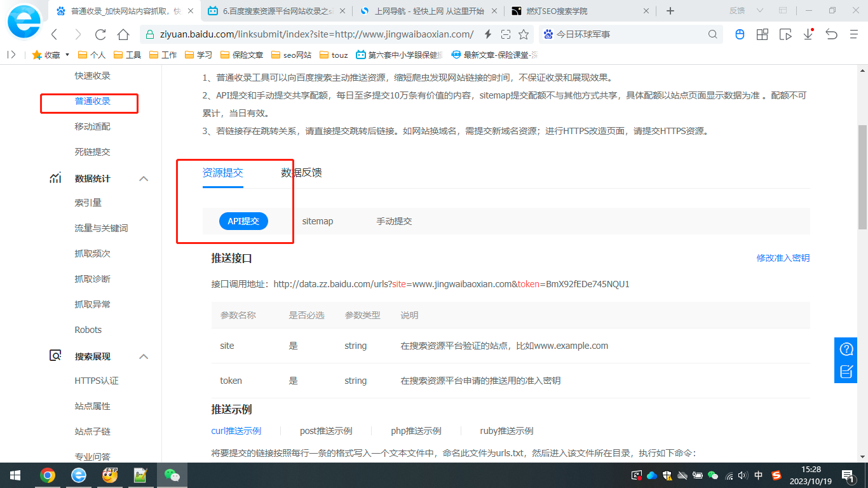The height and width of the screenshot is (488, 868).
Task: Select the API提交 submission mode
Action: 243,221
